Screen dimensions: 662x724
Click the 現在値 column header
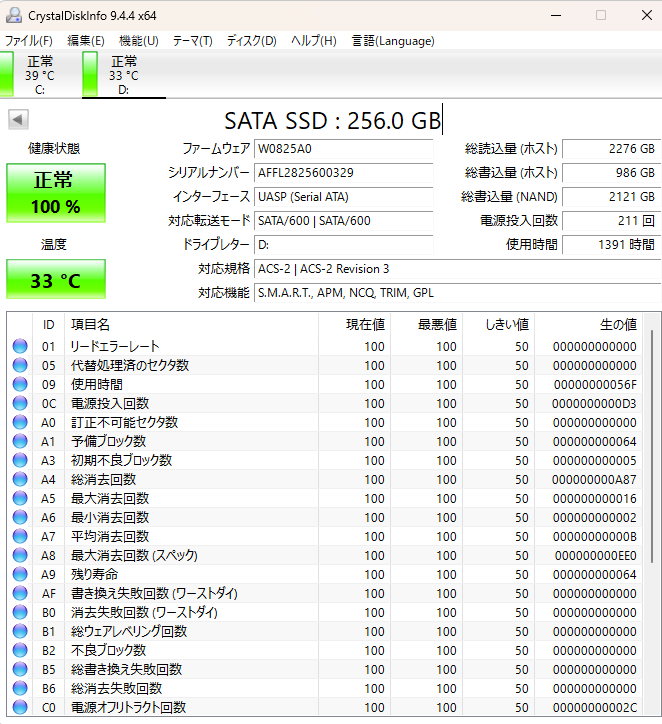point(355,325)
